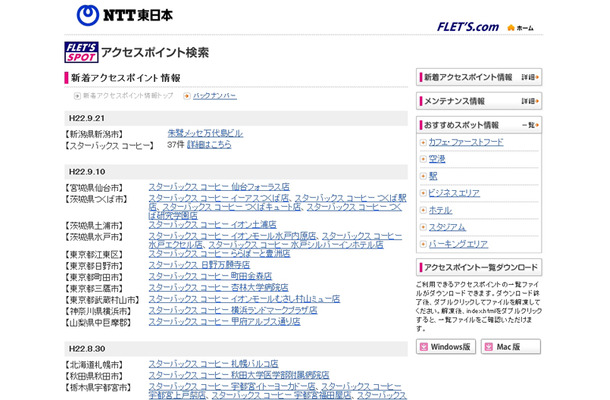Go to ホーム link

tap(525, 28)
